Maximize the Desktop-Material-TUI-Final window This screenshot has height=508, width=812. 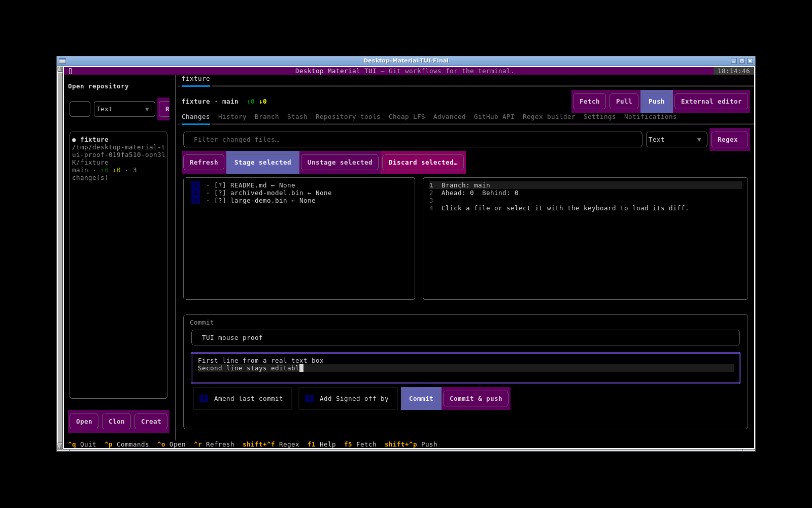[742, 61]
